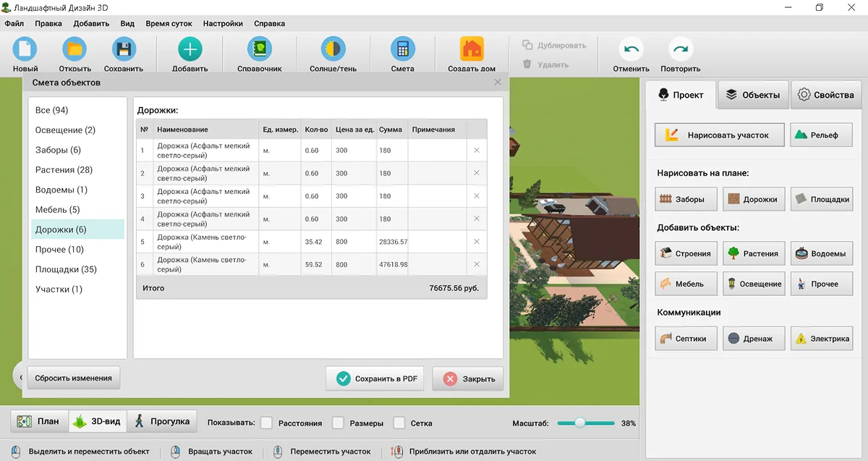Viewport: 868px width, 461px height.
Task: Open the Справочник reference book icon
Action: point(259,50)
